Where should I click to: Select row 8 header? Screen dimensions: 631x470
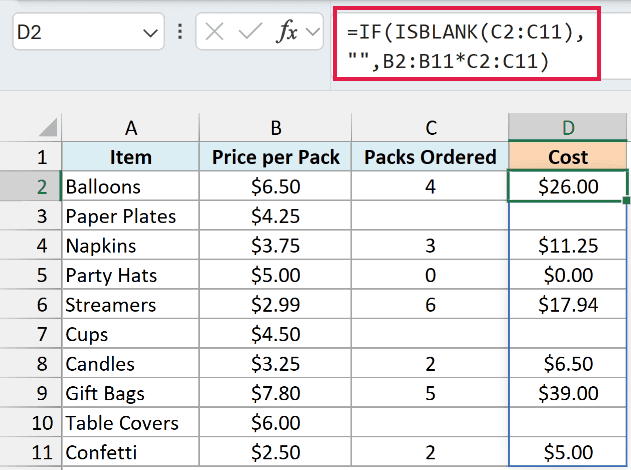(x=31, y=364)
